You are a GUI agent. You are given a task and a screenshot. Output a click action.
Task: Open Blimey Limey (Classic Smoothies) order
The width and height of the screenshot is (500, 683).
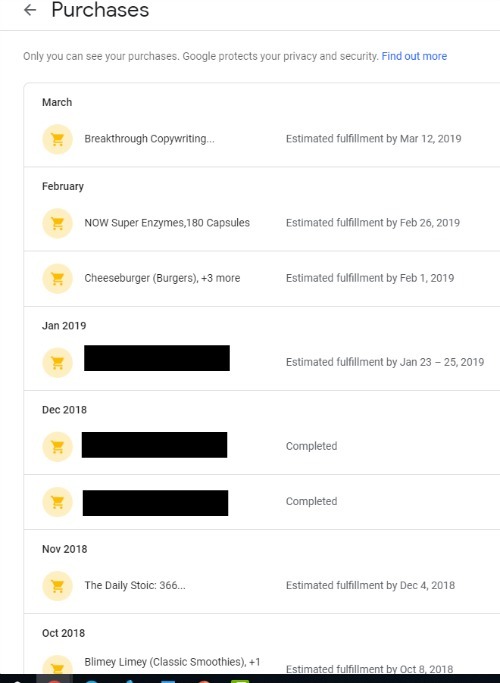click(x=172, y=662)
